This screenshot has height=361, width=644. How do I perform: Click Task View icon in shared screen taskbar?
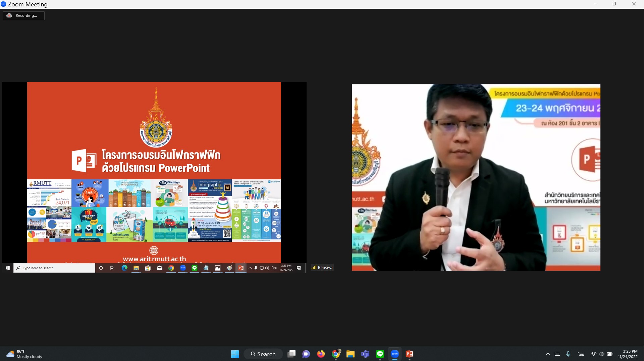(x=112, y=268)
